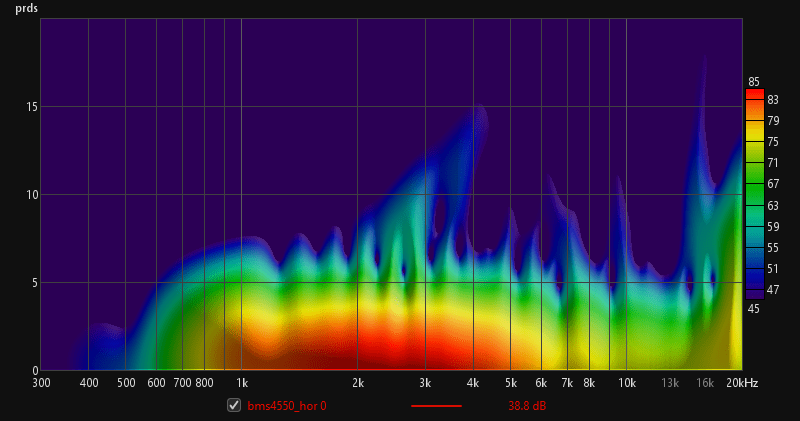
Task: Click the 83 label on color scale
Action: [773, 100]
